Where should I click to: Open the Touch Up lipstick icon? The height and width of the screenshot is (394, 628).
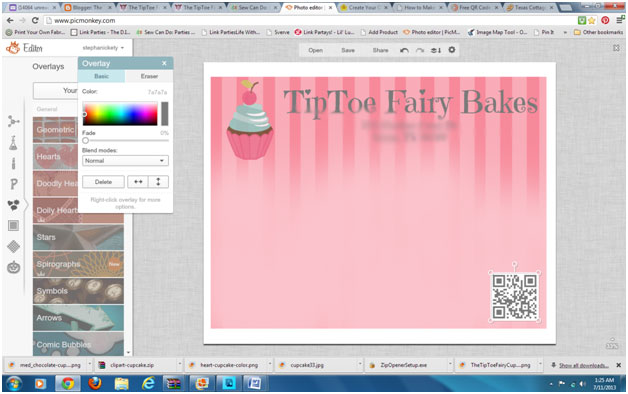(x=13, y=163)
